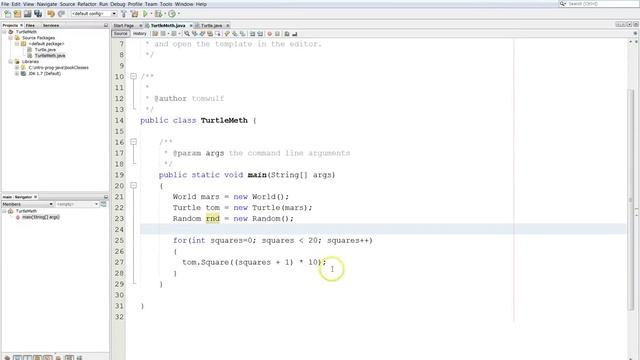
Task: Start macro recording with red circle icon
Action: [x=269, y=33]
